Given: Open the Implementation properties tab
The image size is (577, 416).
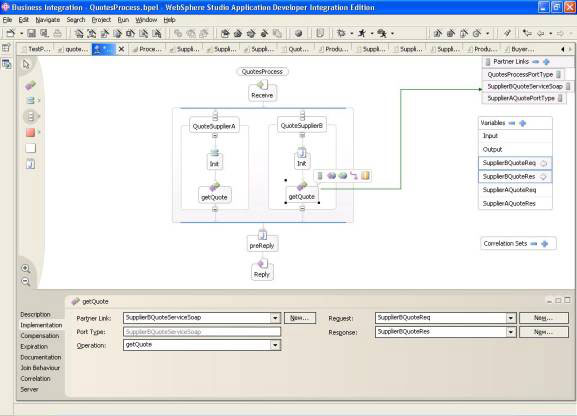Looking at the screenshot, I should (x=41, y=325).
